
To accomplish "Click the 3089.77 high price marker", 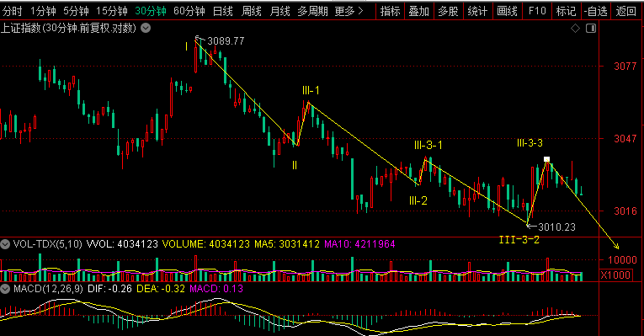I will (x=226, y=41).
